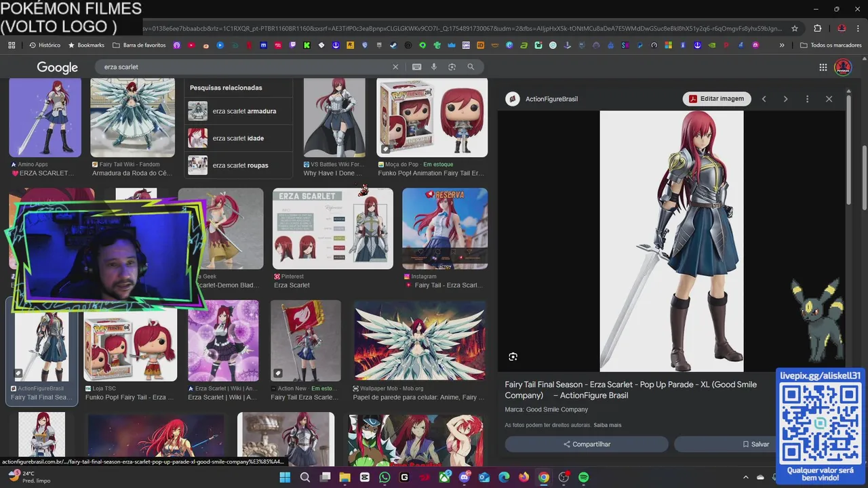Viewport: 868px width, 488px height.
Task: Start voice search with the microphone
Action: [434, 67]
